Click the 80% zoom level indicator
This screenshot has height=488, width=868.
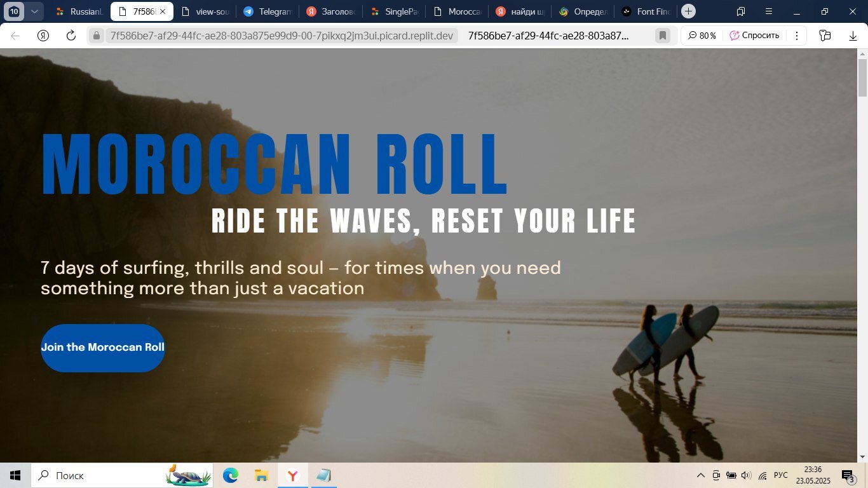702,36
